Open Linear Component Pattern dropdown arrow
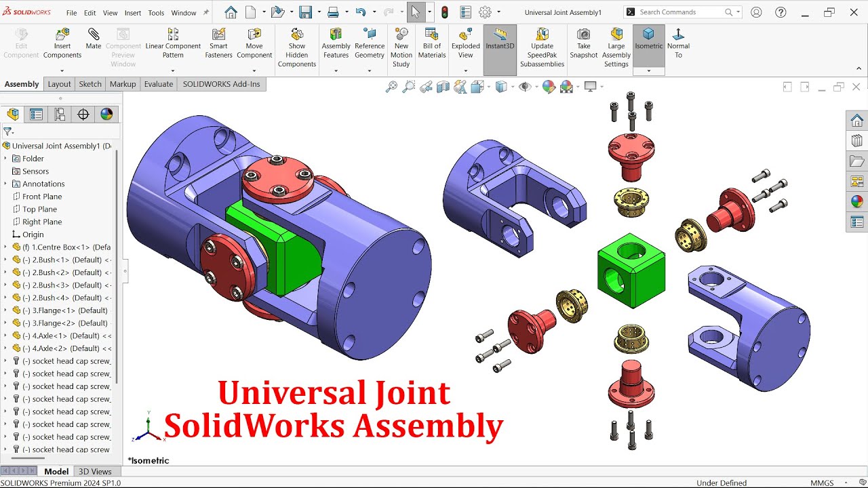The width and height of the screenshot is (868, 488). 173,70
